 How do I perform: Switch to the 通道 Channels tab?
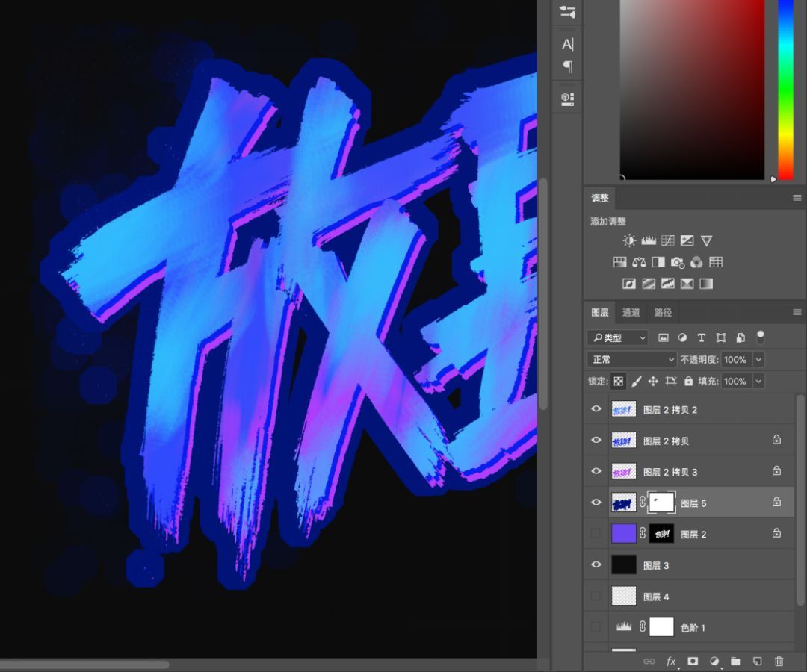(631, 312)
